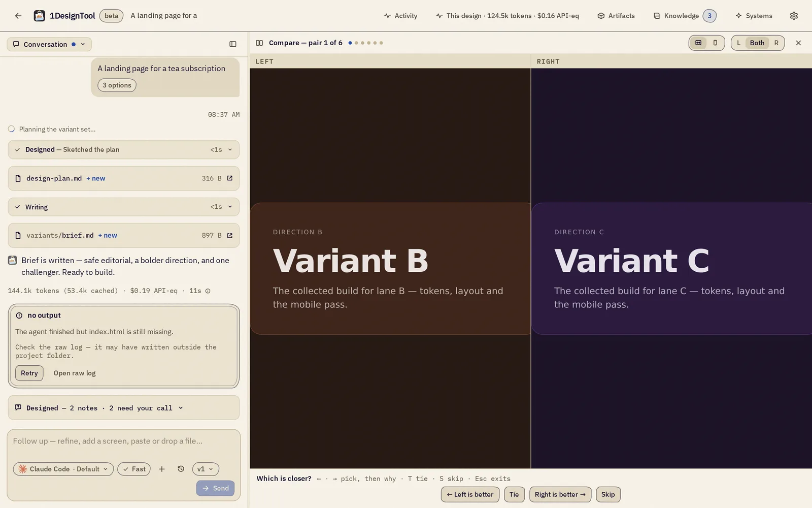Expand the Writing step row

123,207
